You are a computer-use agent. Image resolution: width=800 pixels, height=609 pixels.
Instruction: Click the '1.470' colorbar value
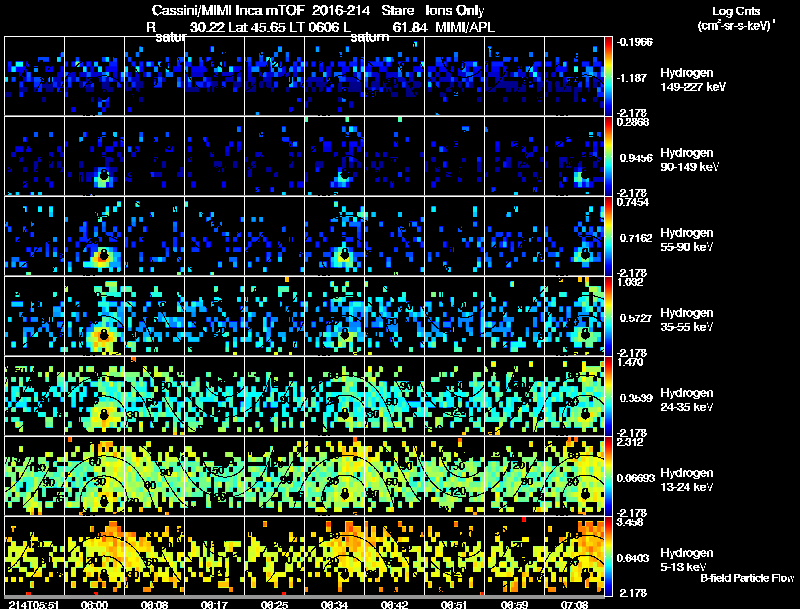[630, 362]
